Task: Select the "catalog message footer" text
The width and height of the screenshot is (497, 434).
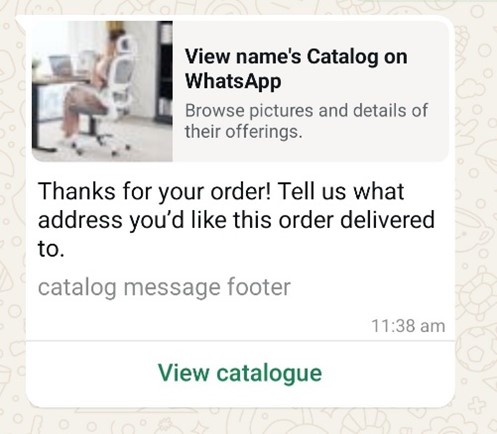Action: point(164,287)
